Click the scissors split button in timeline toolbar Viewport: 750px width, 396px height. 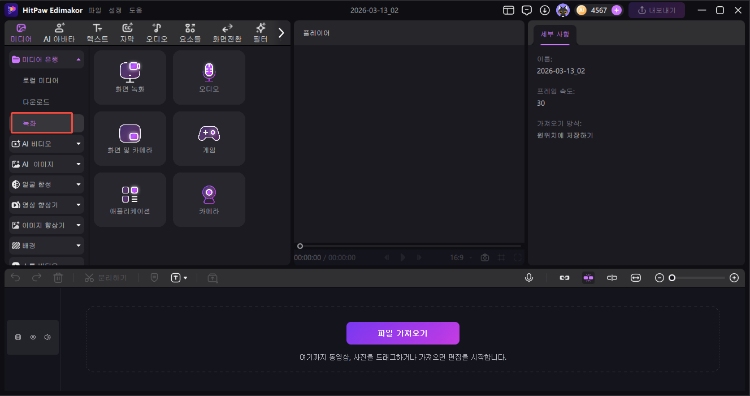(105, 278)
